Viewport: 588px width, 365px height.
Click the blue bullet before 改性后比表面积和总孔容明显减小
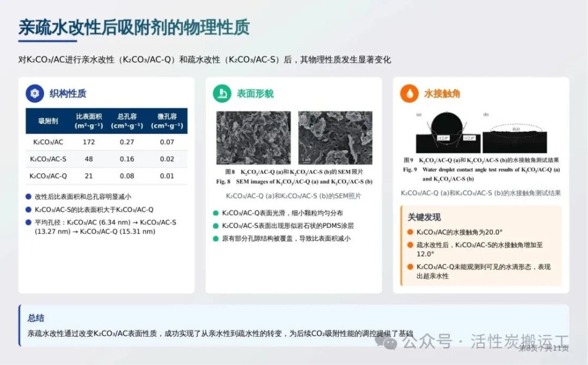29,197
